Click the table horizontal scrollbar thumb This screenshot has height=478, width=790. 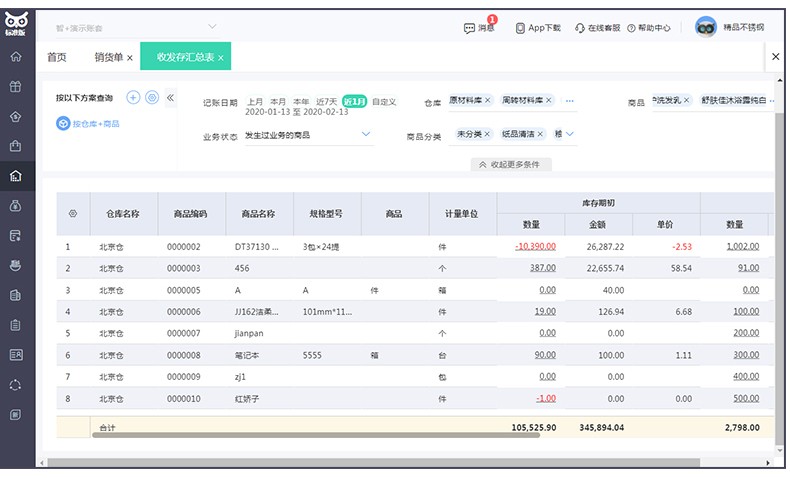point(316,435)
